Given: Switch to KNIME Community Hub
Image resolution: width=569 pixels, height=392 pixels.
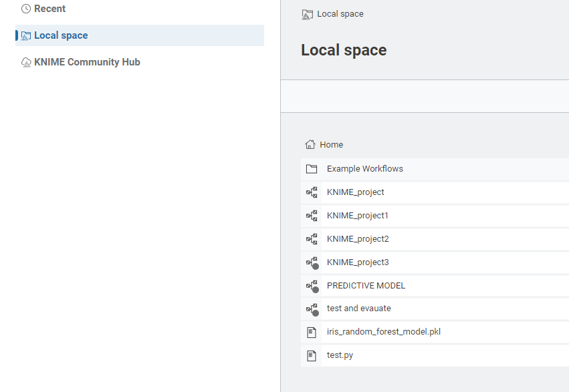Looking at the screenshot, I should click(x=87, y=62).
